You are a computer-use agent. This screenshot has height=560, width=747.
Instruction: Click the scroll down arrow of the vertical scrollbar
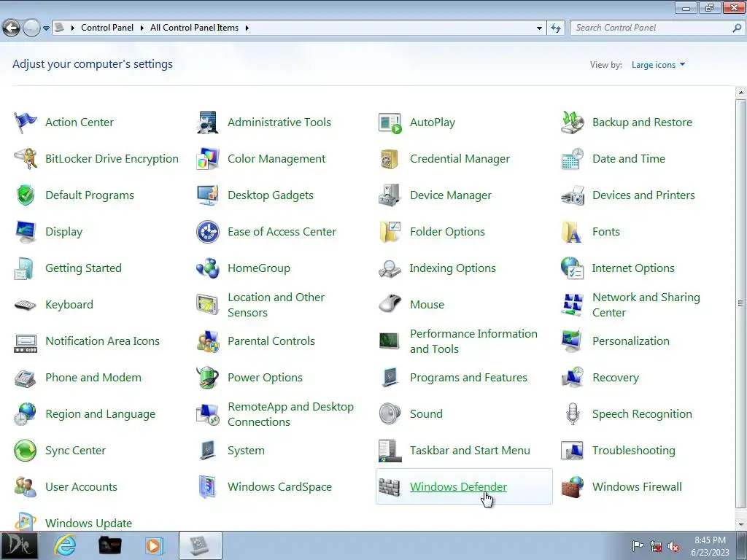click(x=741, y=524)
